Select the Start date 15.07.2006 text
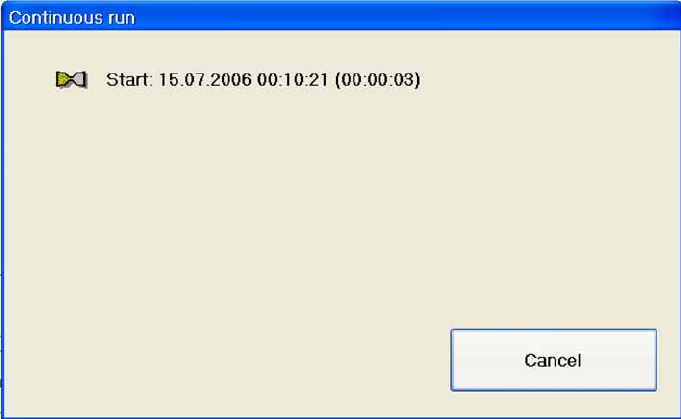681x419 pixels. click(205, 80)
